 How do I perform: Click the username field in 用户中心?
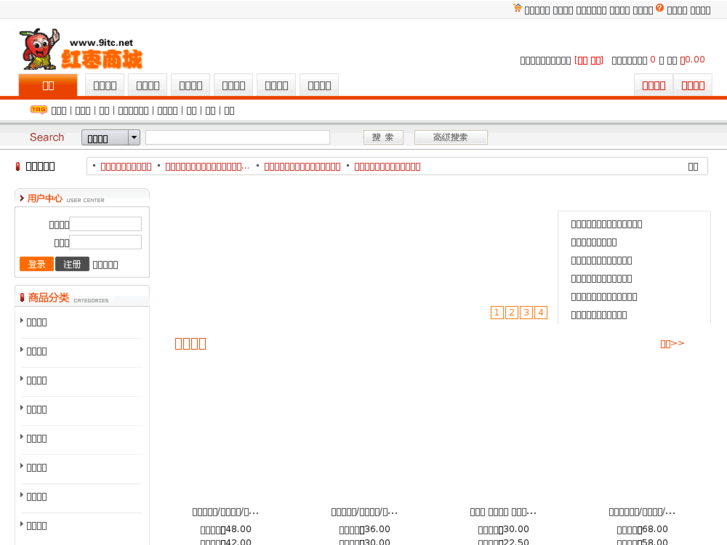(x=105, y=224)
